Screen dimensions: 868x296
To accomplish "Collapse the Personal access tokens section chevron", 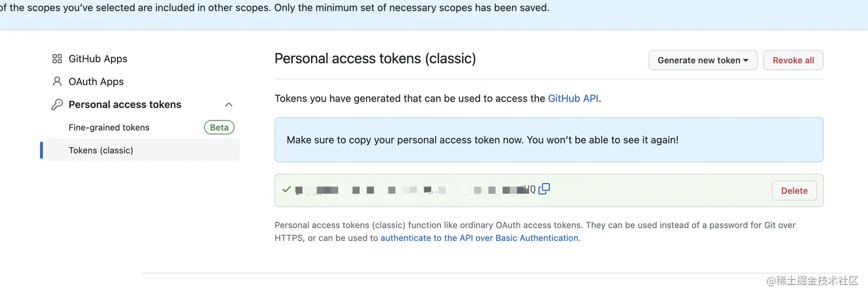I will click(228, 104).
